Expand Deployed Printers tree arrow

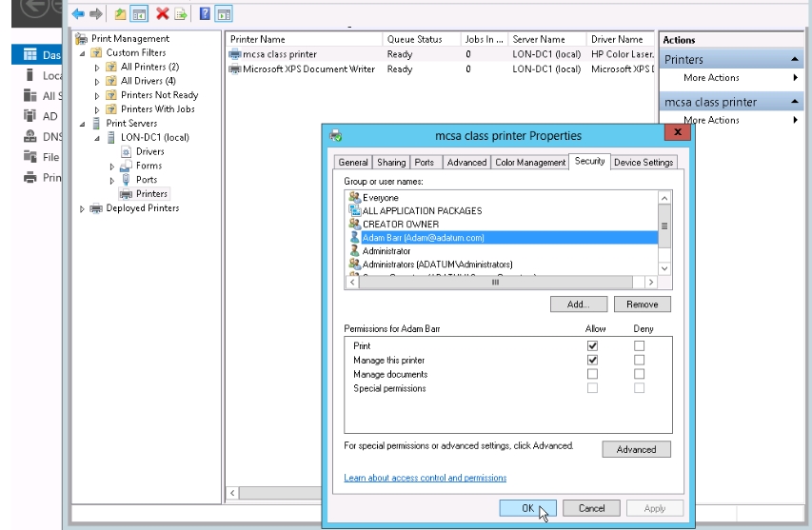82,208
